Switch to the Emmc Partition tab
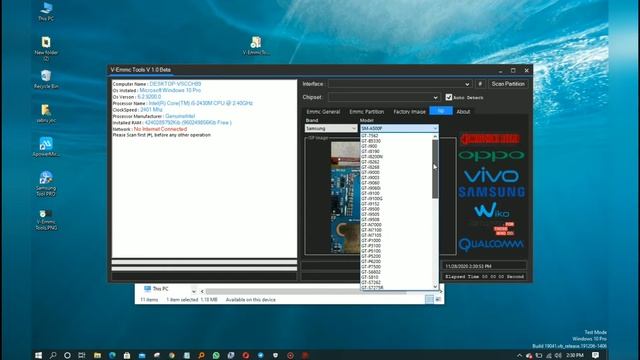Image resolution: width=640 pixels, height=360 pixels. click(x=367, y=111)
